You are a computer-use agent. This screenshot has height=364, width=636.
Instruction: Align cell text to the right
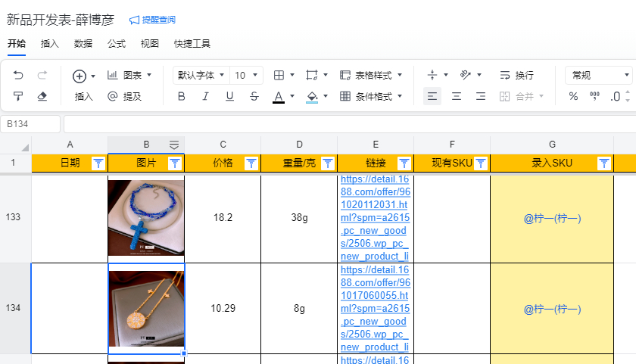click(480, 96)
